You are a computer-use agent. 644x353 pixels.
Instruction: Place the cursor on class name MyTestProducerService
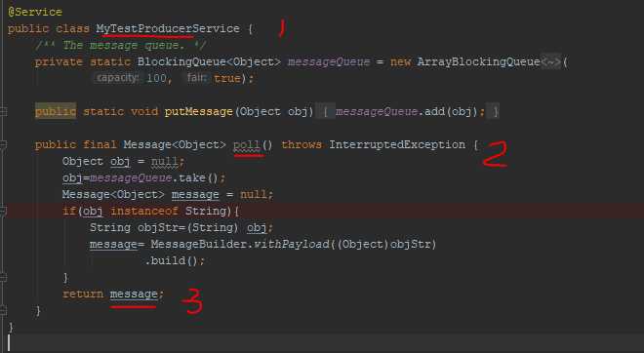(x=168, y=28)
